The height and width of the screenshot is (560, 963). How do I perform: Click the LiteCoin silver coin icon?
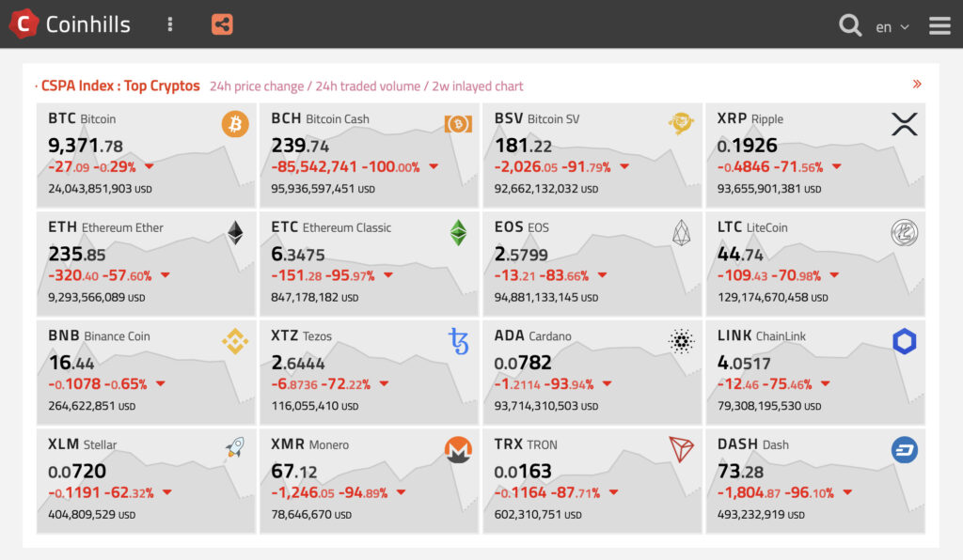click(904, 232)
